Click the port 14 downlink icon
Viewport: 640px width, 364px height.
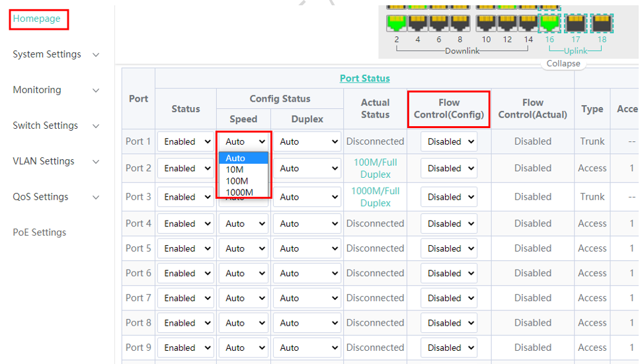(x=528, y=23)
